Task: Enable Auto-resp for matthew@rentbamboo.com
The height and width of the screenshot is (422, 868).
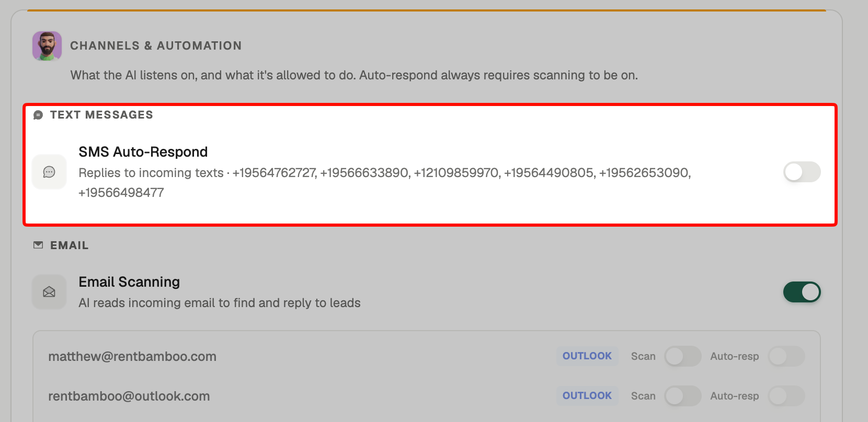Action: click(786, 356)
